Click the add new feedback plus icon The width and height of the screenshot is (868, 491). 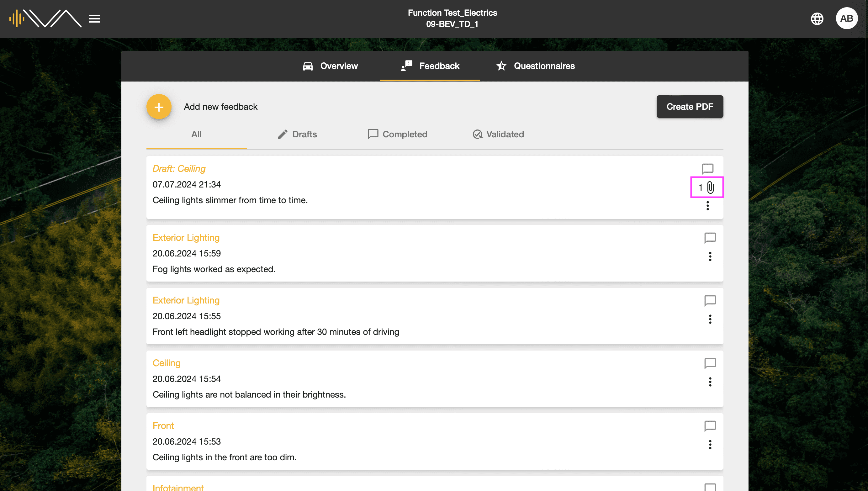pyautogui.click(x=159, y=106)
